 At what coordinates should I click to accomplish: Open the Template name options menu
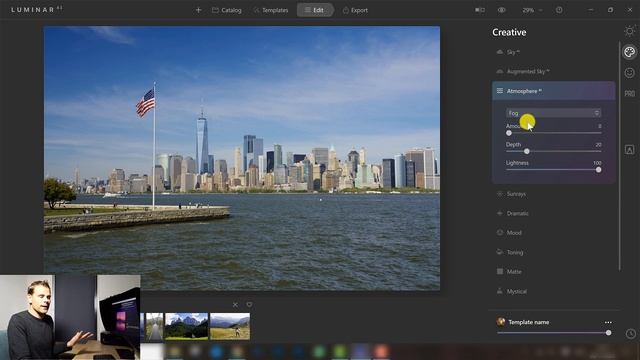(608, 322)
